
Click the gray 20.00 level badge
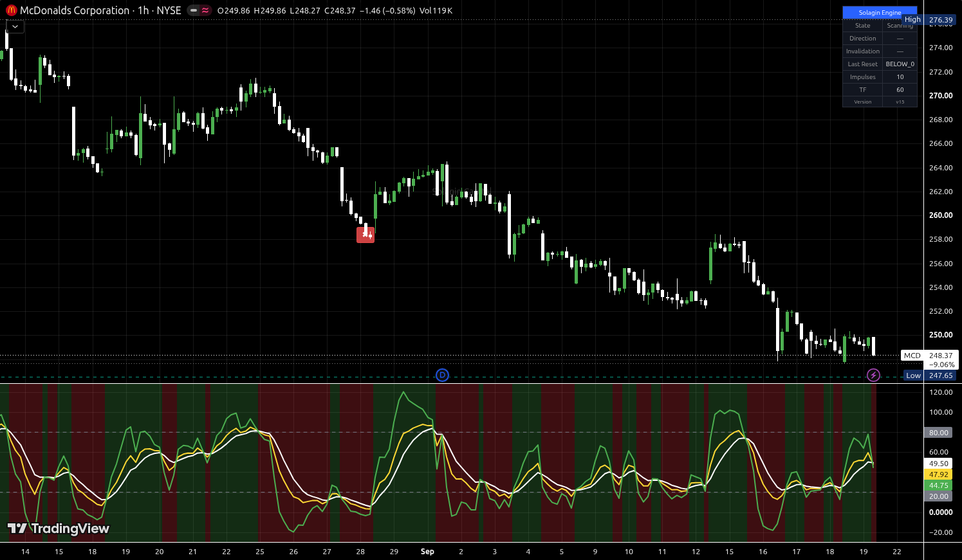point(939,496)
